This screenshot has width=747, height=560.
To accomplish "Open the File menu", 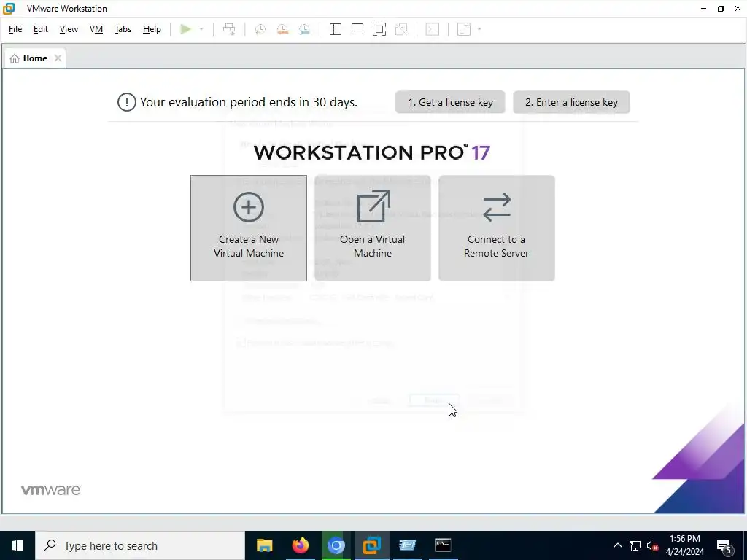I will coord(15,29).
